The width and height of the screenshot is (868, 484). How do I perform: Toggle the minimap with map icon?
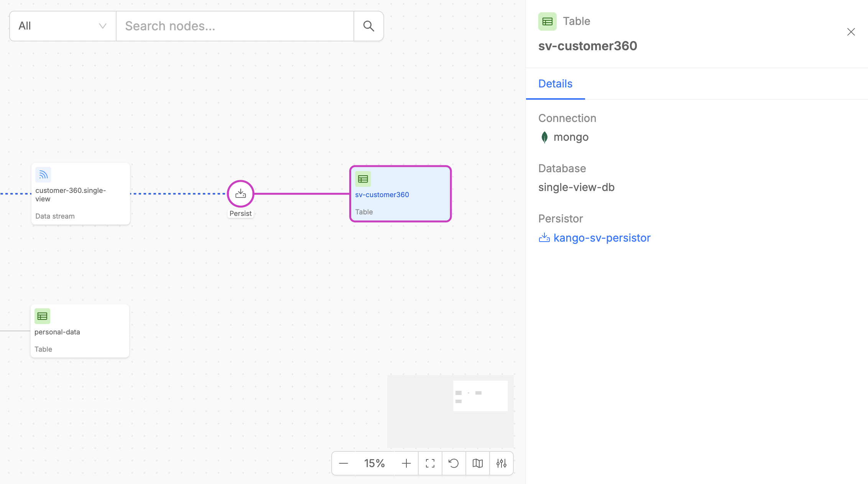coord(477,463)
